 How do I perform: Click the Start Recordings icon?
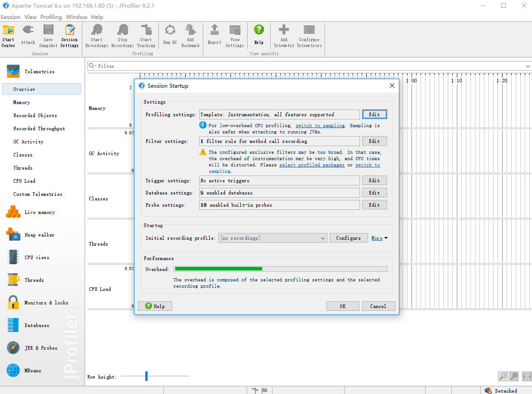coord(97,36)
